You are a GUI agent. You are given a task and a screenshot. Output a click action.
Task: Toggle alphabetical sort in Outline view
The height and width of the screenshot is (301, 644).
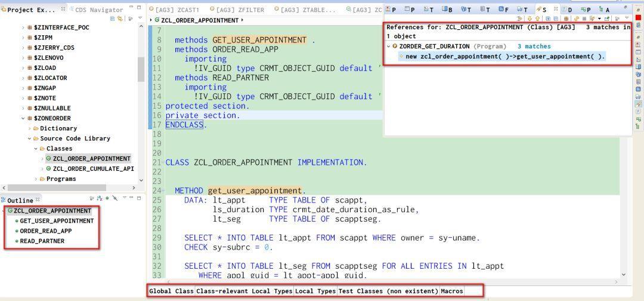point(100,198)
